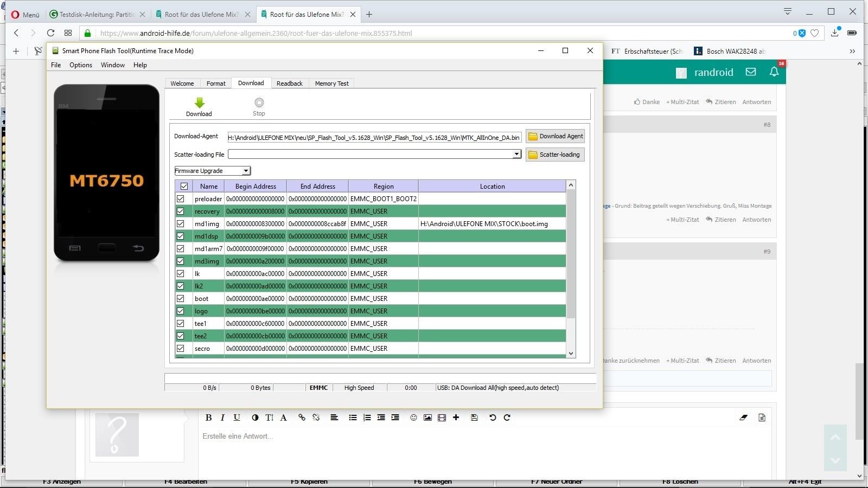This screenshot has width=868, height=488.
Task: Open smiley picker in the reply editor
Action: (x=413, y=418)
